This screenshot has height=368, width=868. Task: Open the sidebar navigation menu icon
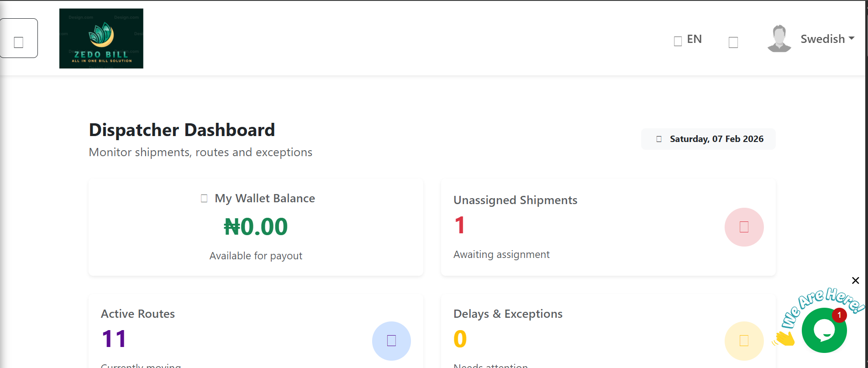tap(19, 42)
